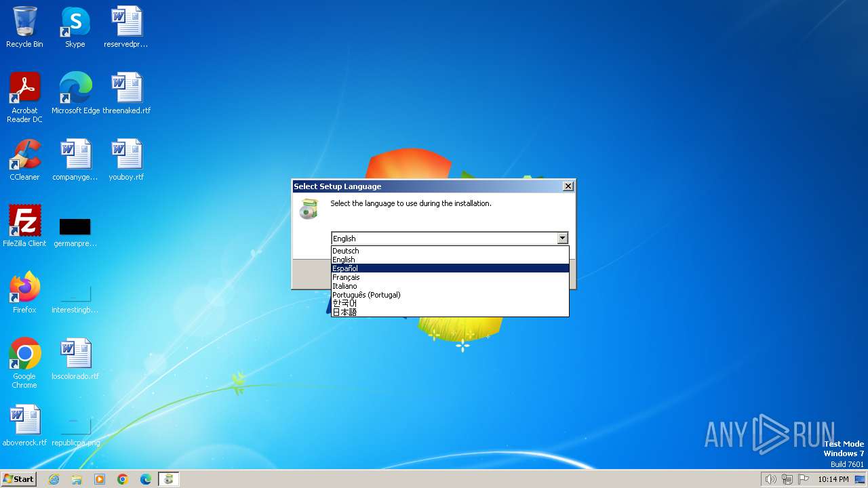
Task: Open the Start menu
Action: (x=18, y=479)
